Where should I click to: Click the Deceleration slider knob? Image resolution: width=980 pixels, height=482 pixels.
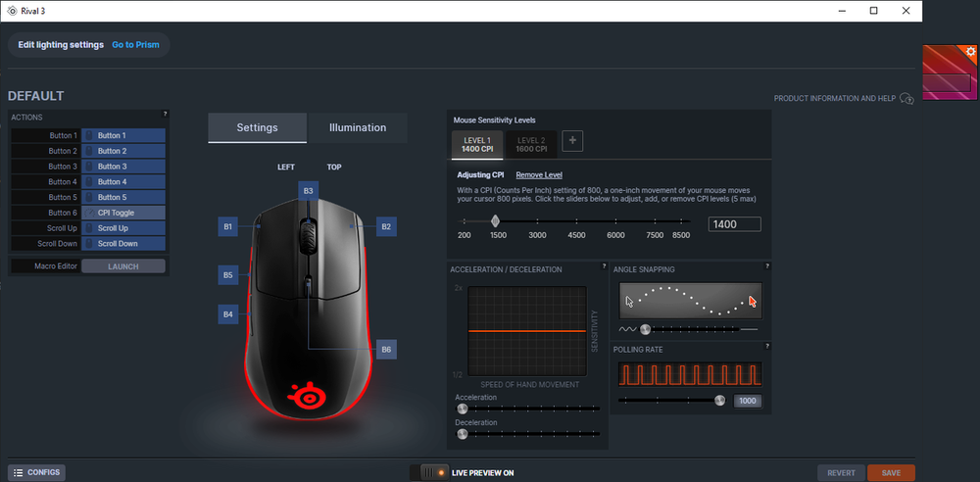[x=463, y=434]
